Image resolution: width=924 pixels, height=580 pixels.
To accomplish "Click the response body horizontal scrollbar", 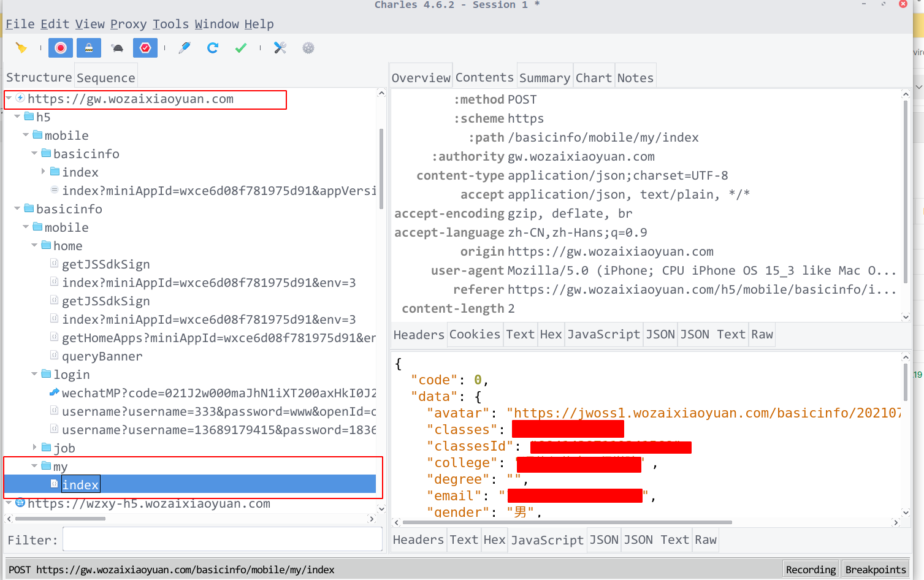I will [x=567, y=522].
